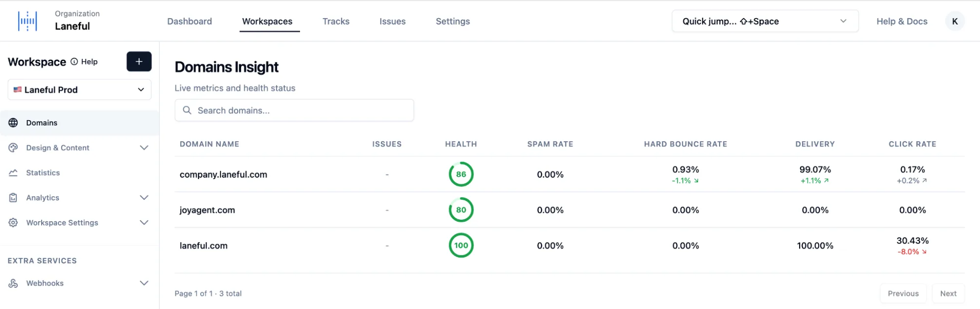The image size is (980, 309).
Task: Click the -1.1% hard bounce change indicator
Action: [x=685, y=180]
